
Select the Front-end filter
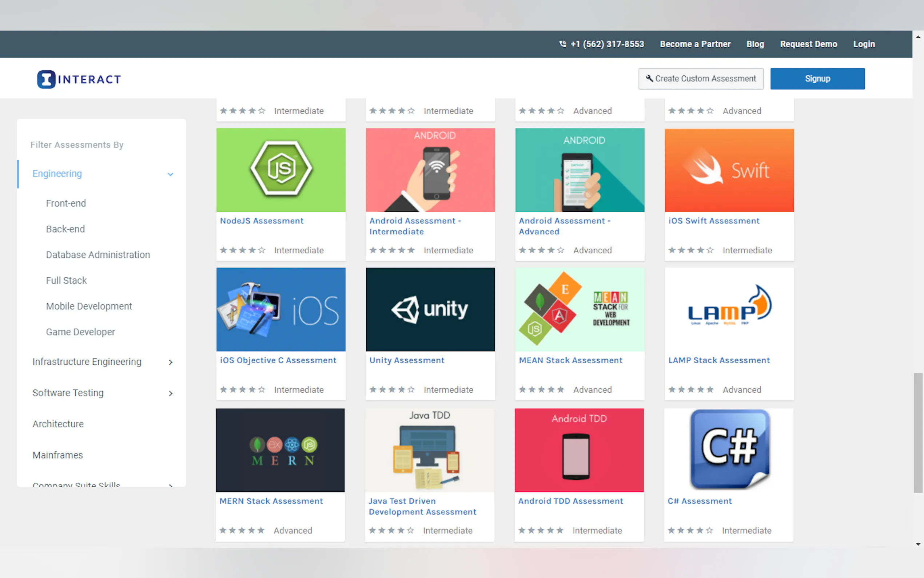pyautogui.click(x=66, y=203)
